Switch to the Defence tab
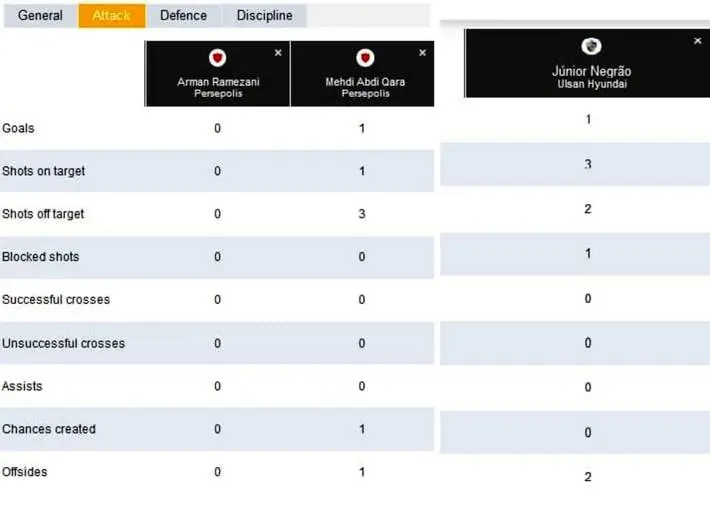The height and width of the screenshot is (516, 710). (x=183, y=15)
